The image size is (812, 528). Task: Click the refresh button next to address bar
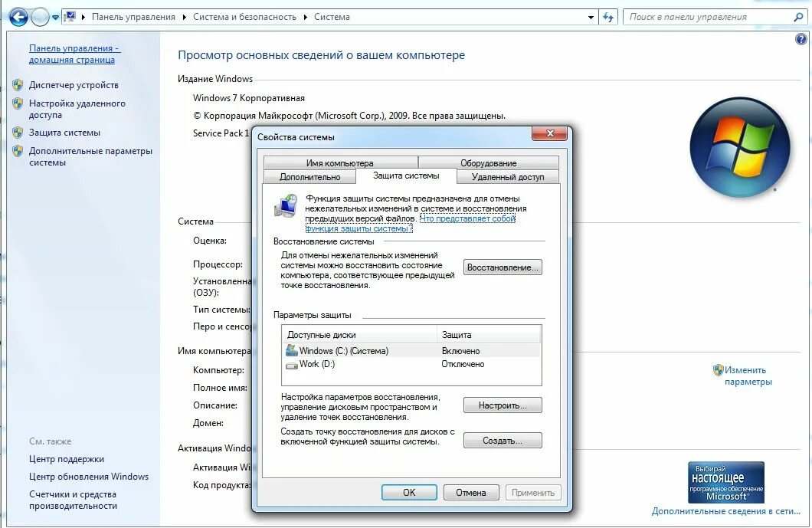point(608,17)
